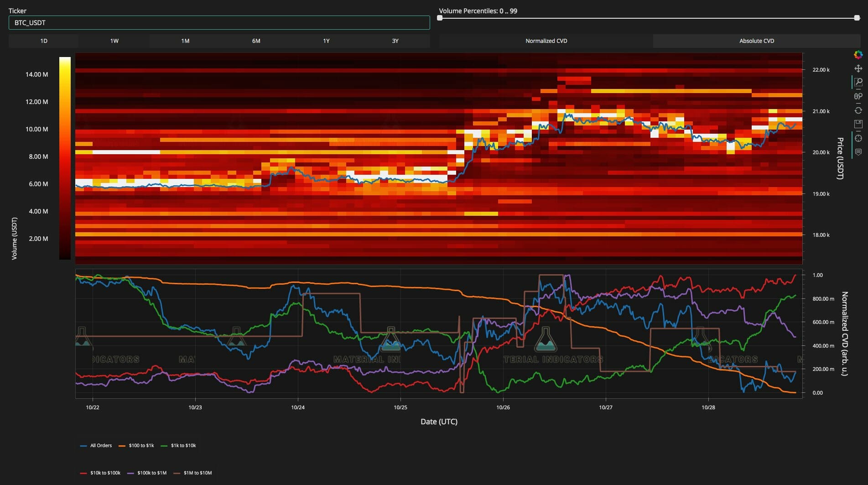
Task: Click the Date (UTC) axis title
Action: (439, 422)
